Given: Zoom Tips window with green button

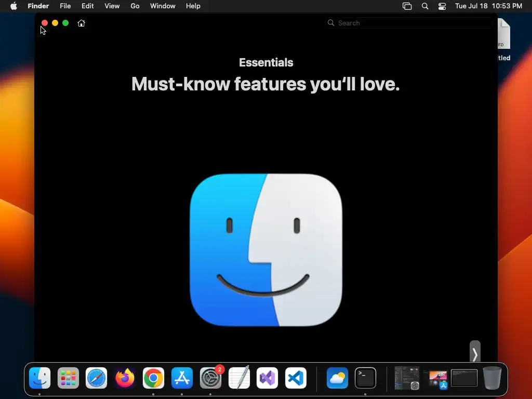Looking at the screenshot, I should pos(65,23).
